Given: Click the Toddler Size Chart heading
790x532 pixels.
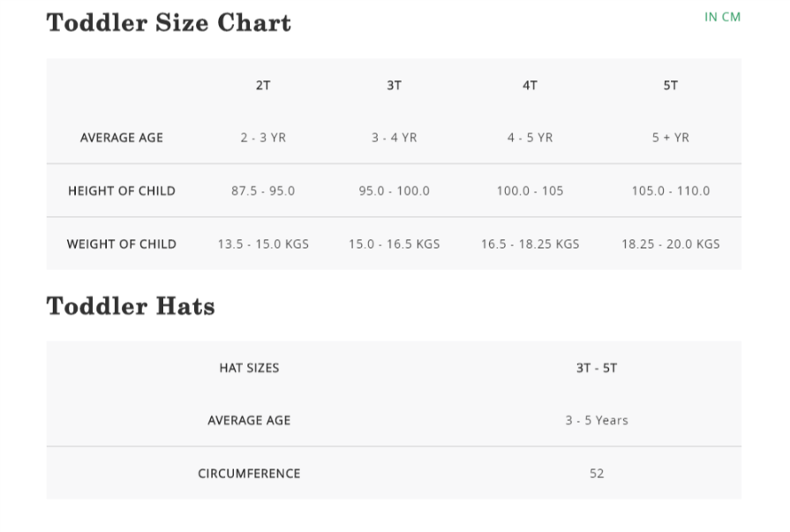Looking at the screenshot, I should point(169,23).
